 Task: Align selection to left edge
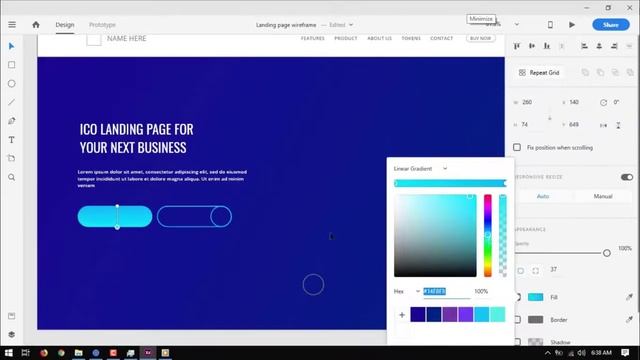point(584,46)
